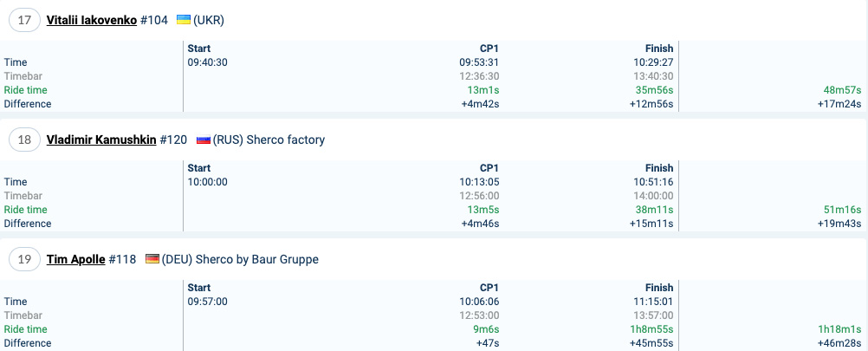
Task: Open Tim Apolle rider profile link
Action: tap(76, 260)
